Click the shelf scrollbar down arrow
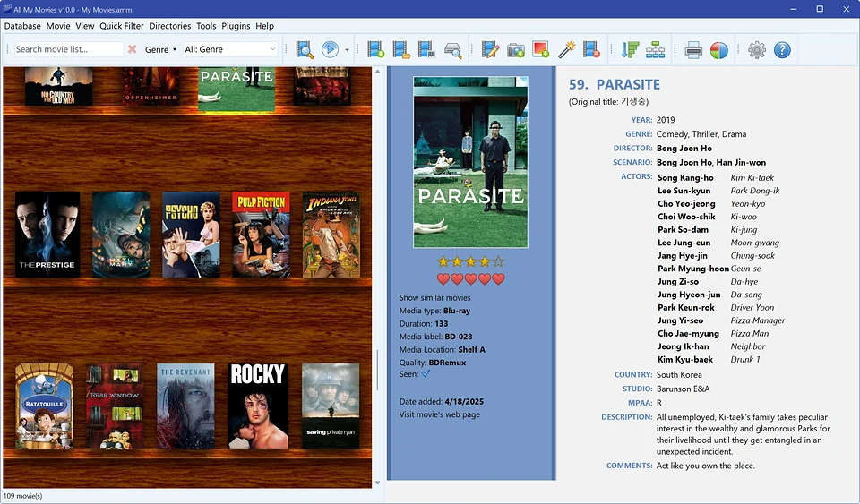 [x=377, y=483]
